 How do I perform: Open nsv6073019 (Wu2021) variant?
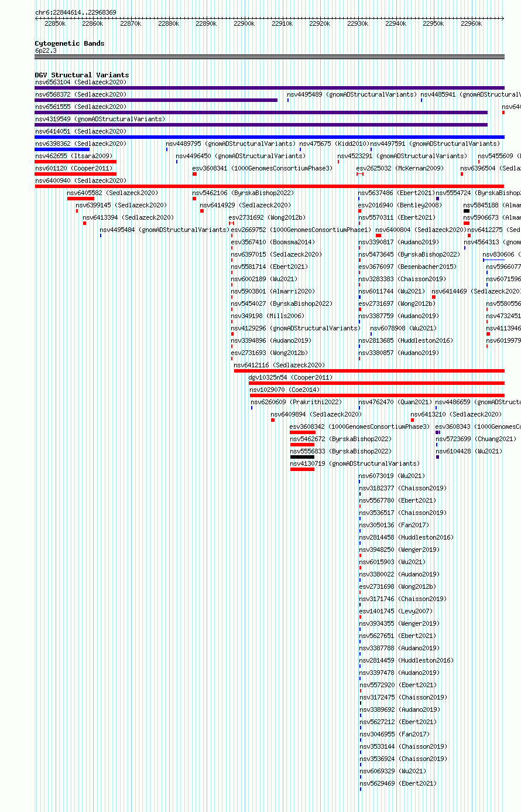(392, 476)
